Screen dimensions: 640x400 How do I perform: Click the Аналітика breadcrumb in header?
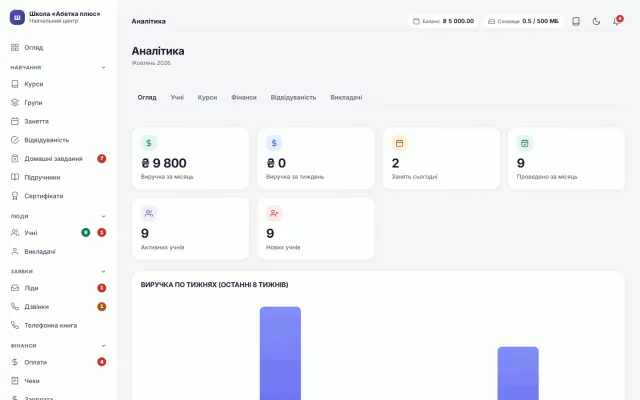[149, 21]
